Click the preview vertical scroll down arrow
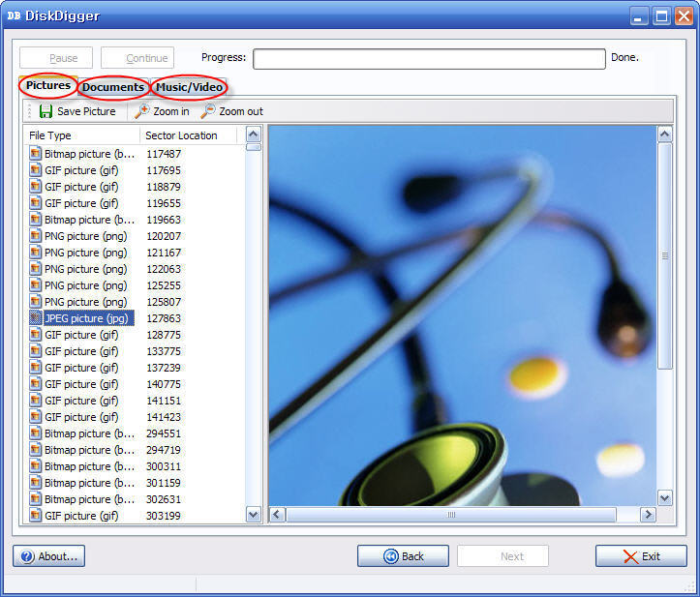The width and height of the screenshot is (700, 597). coord(665,498)
